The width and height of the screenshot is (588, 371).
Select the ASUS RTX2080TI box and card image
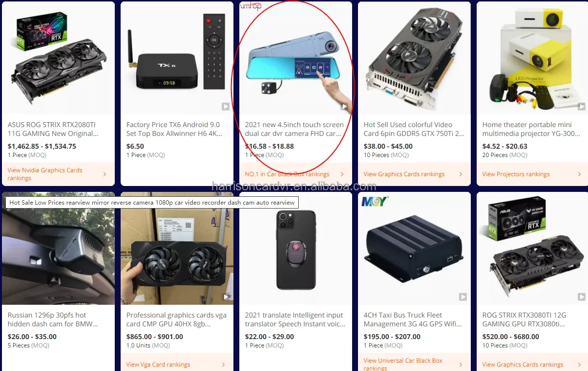58,58
